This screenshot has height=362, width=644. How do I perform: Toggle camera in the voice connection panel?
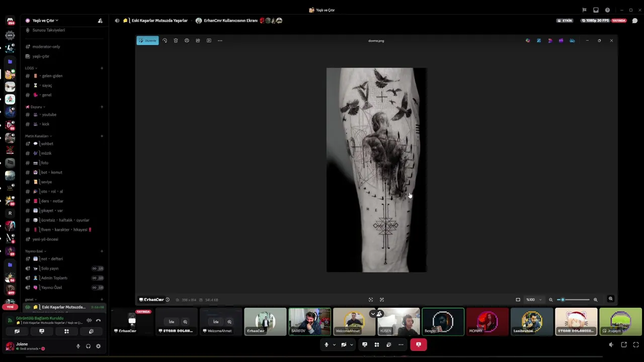click(x=17, y=331)
